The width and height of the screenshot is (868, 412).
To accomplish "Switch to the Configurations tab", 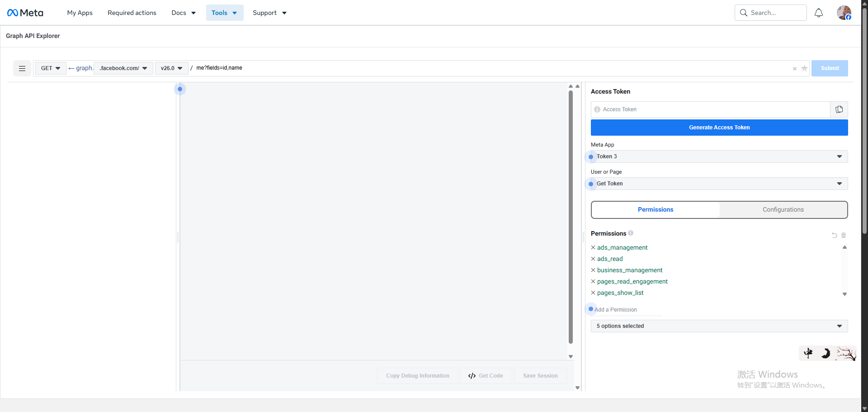I will tap(783, 210).
